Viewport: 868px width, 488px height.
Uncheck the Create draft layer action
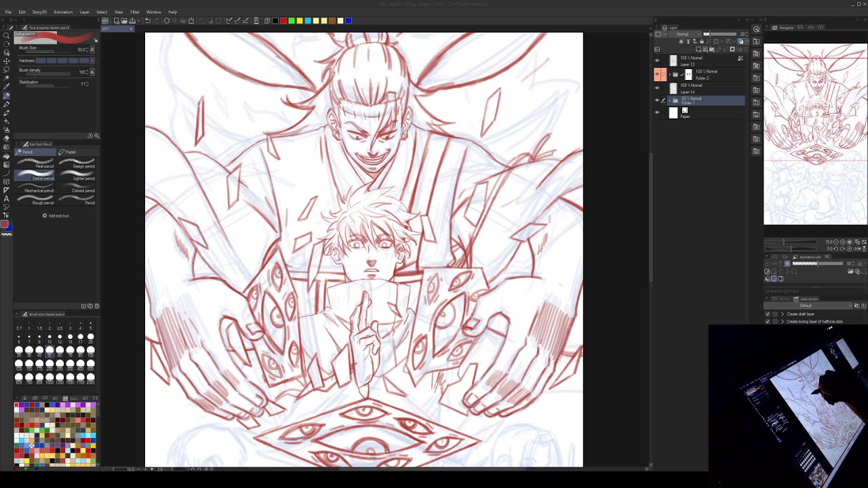tap(768, 314)
